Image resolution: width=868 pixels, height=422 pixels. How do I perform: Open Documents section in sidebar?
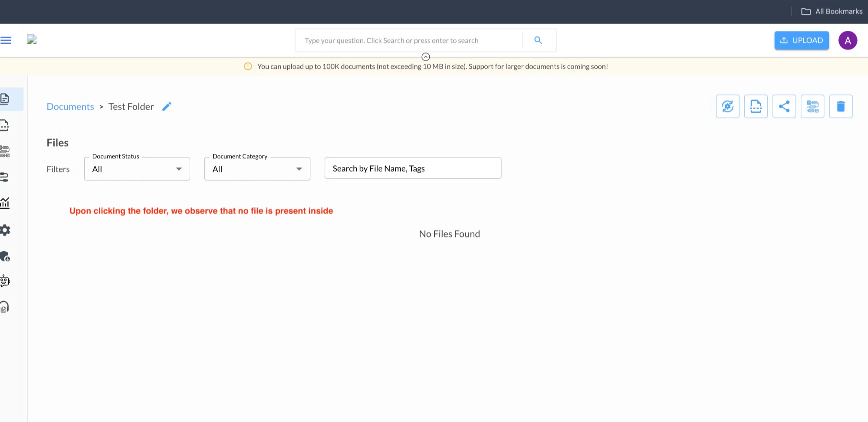pyautogui.click(x=5, y=99)
